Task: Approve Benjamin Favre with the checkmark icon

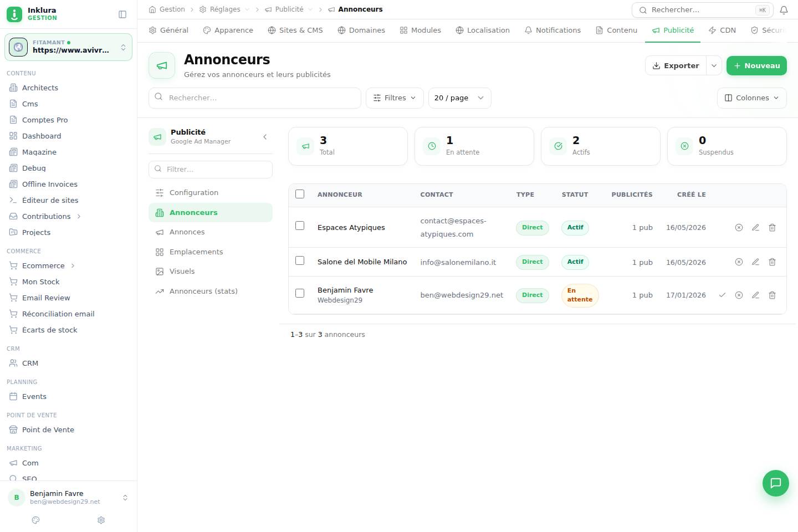Action: click(722, 295)
